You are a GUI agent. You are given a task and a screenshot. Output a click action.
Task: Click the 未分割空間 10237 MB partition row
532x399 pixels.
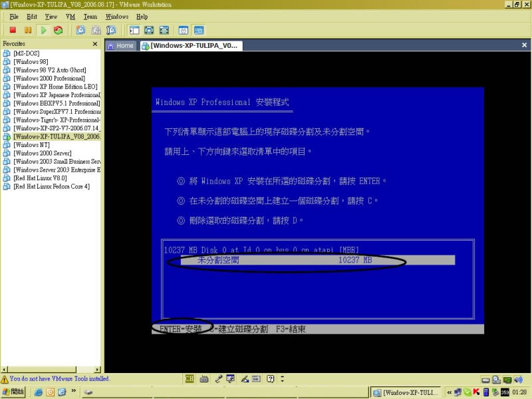pos(318,260)
